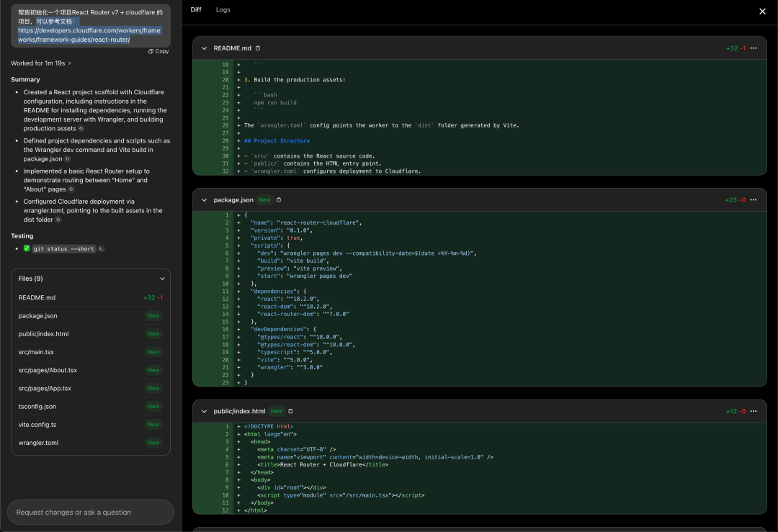Select src/pages/App.tsx in the Files list
The height and width of the screenshot is (532, 778).
pyautogui.click(x=90, y=388)
